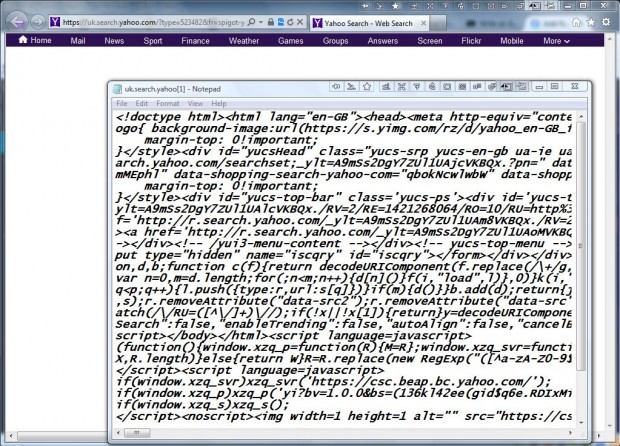Close the Yahoo Search browser tab
The height and width of the screenshot is (446, 620).
pos(423,23)
